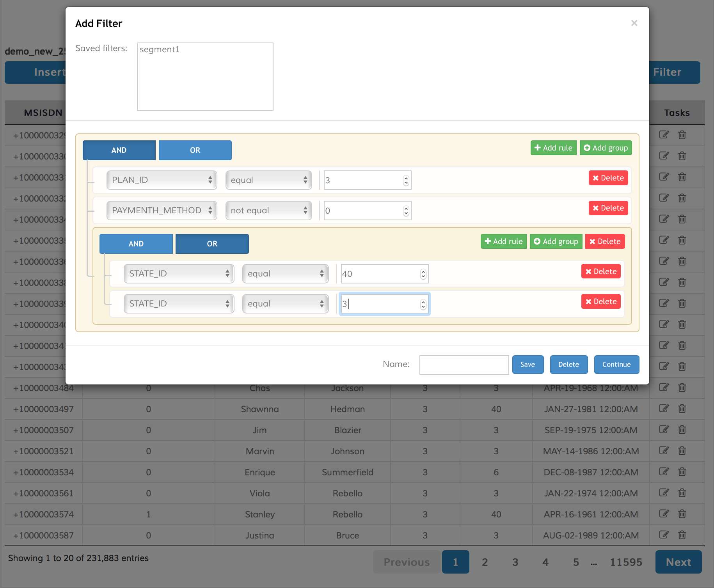The width and height of the screenshot is (714, 588).
Task: Go to page 2 of results
Action: click(485, 562)
